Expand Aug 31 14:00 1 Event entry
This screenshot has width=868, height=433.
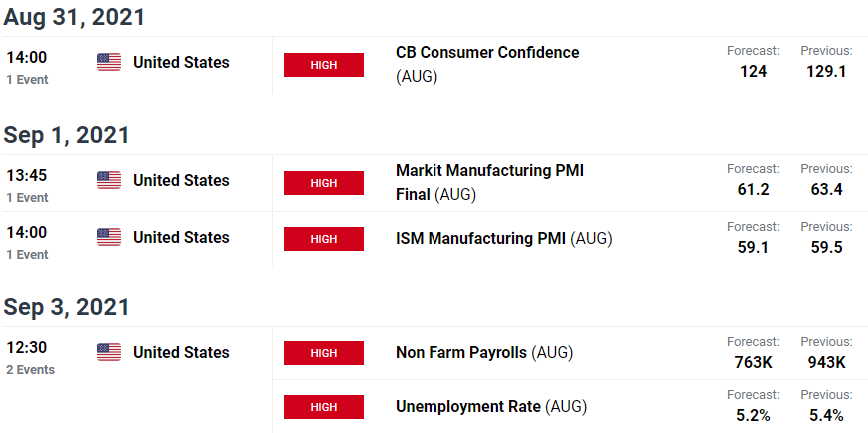27,68
